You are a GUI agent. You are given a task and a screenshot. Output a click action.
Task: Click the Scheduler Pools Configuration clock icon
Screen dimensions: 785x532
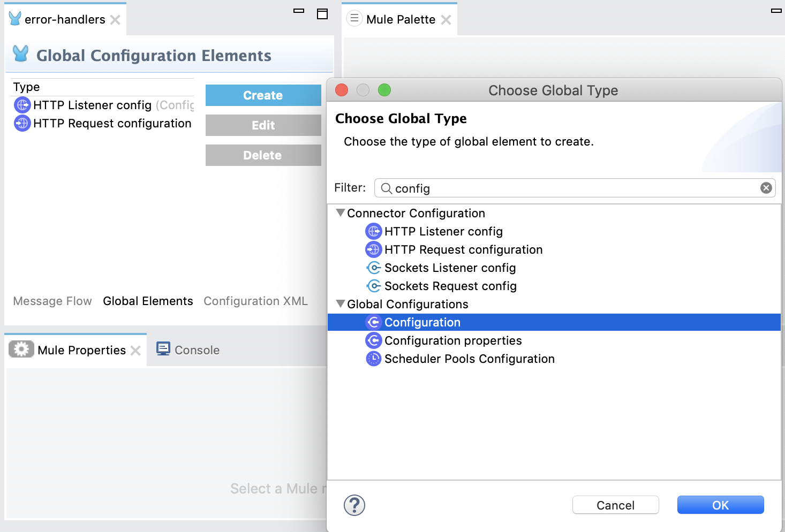[x=374, y=359]
